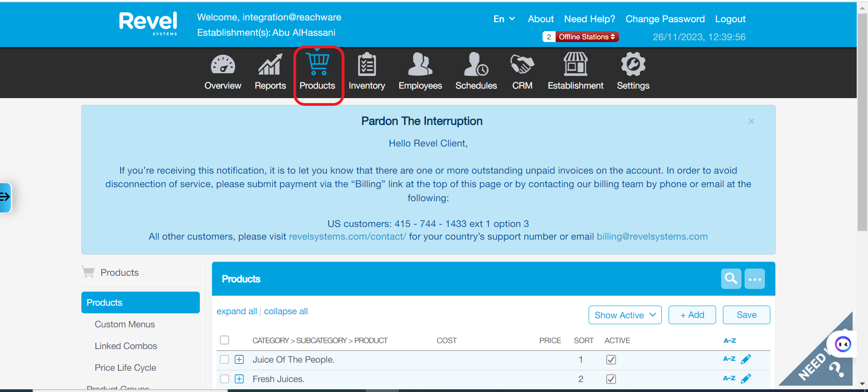Screen dimensions: 868x392
Task: Tick the select-all checkbox in table header
Action: (225, 340)
